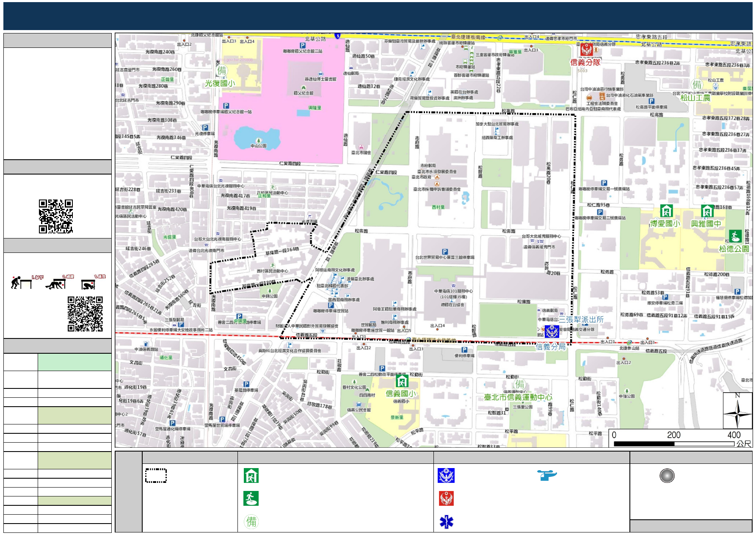This screenshot has height=535, width=756.
Task: Click the 信義國小 green label
Action: click(401, 394)
